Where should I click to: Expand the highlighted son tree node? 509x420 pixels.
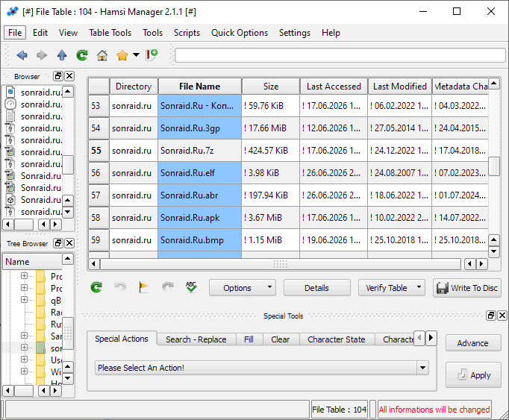coord(24,348)
